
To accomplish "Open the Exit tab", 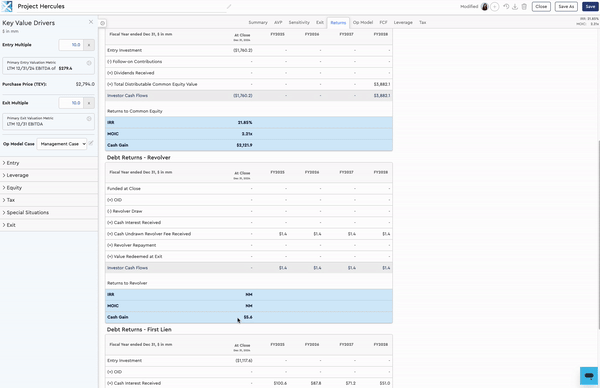I will point(320,23).
